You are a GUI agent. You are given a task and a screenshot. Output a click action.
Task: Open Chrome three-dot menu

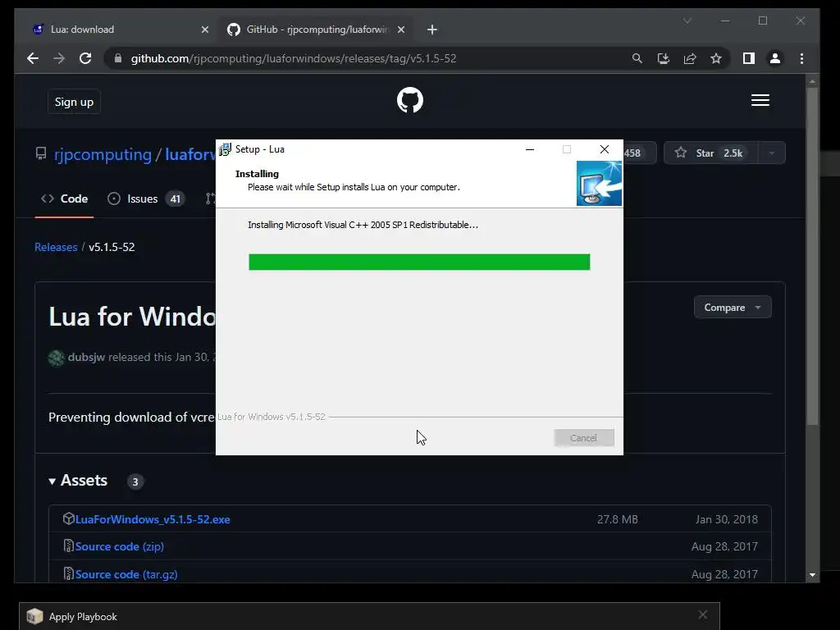coord(802,58)
